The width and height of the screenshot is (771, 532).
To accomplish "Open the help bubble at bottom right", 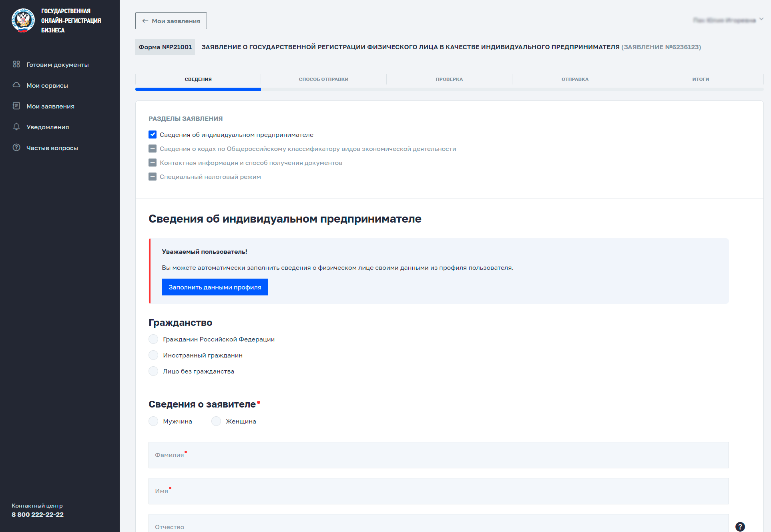I will click(x=740, y=526).
